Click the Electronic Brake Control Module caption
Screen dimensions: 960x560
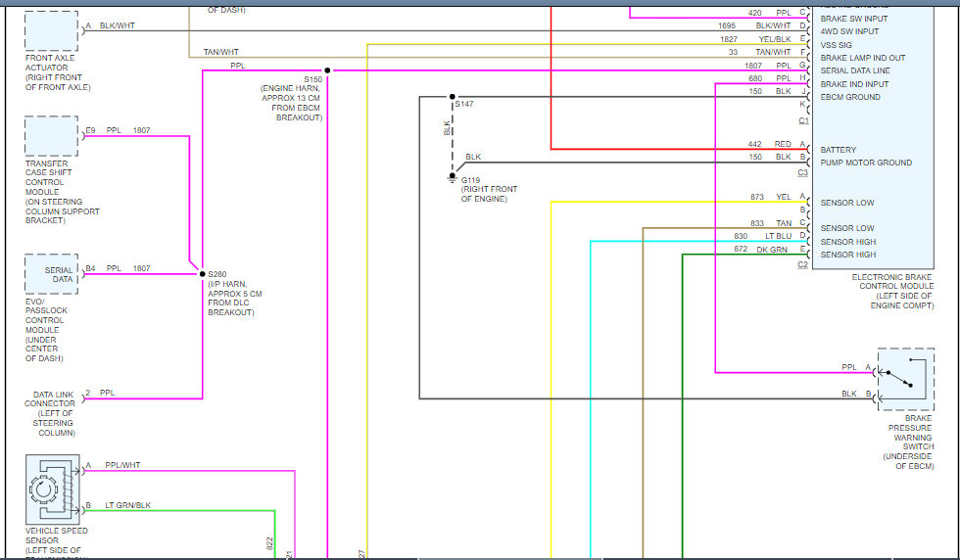tap(892, 292)
